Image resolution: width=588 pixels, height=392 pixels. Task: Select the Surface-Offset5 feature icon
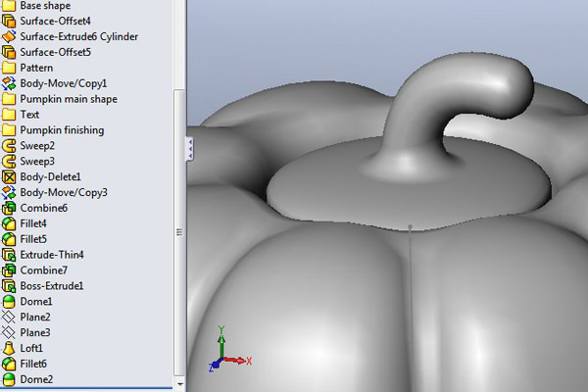[9, 52]
